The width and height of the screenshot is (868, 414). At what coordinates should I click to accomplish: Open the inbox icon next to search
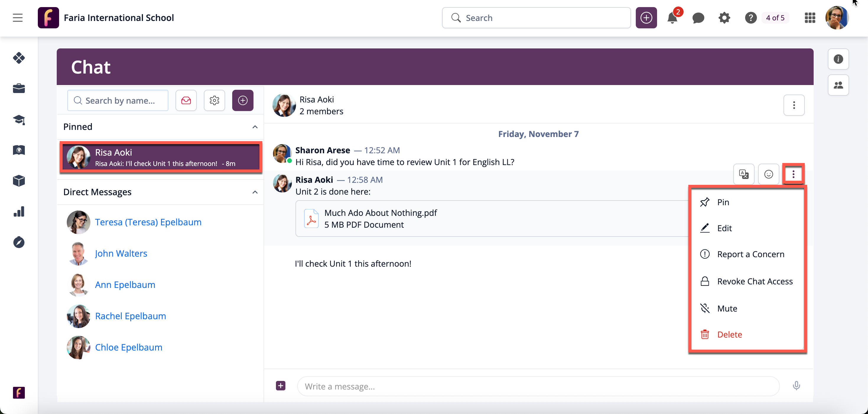click(186, 100)
